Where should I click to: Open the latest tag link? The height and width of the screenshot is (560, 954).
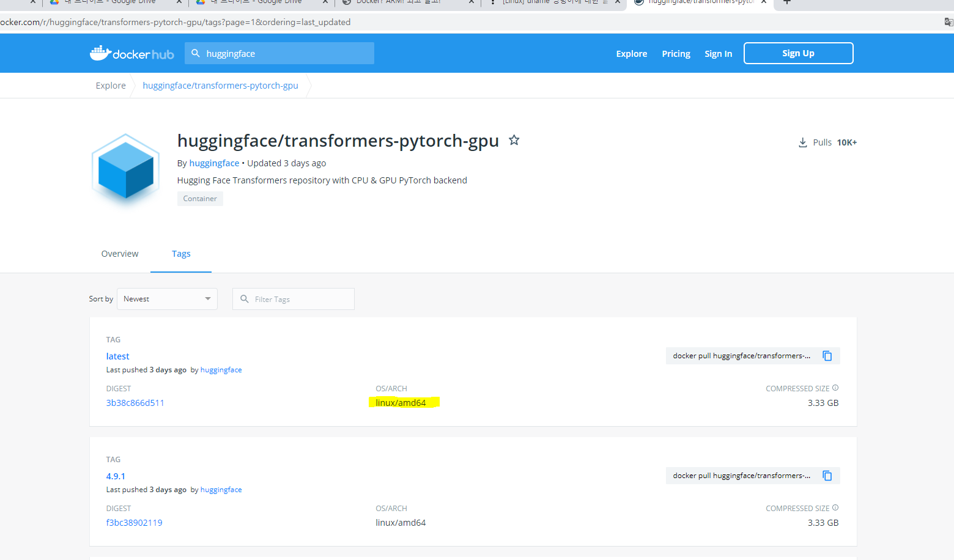click(x=117, y=356)
